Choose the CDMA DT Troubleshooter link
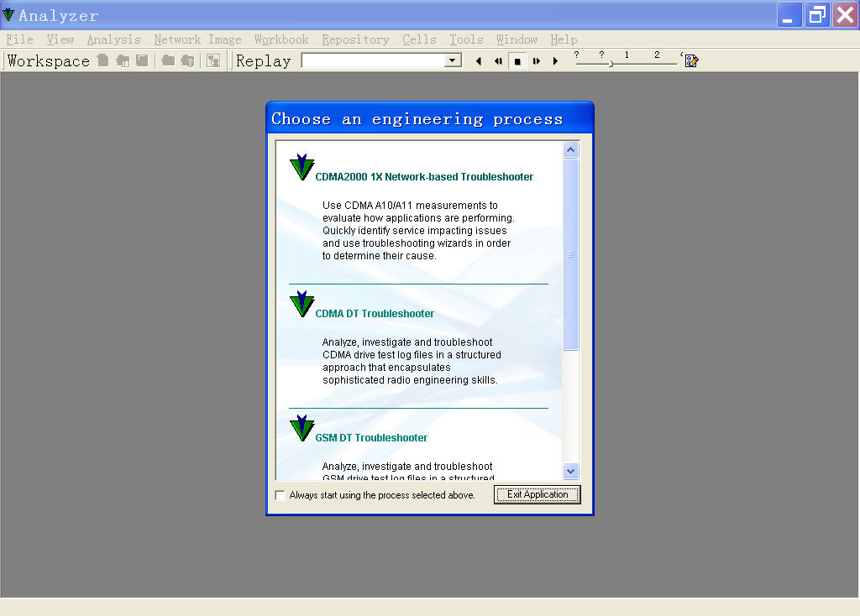 click(375, 314)
